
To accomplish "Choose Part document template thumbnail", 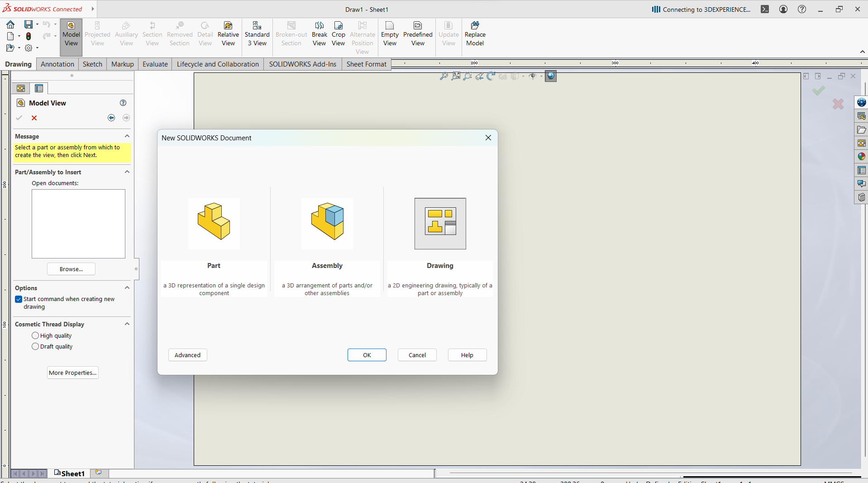I will coord(214,224).
